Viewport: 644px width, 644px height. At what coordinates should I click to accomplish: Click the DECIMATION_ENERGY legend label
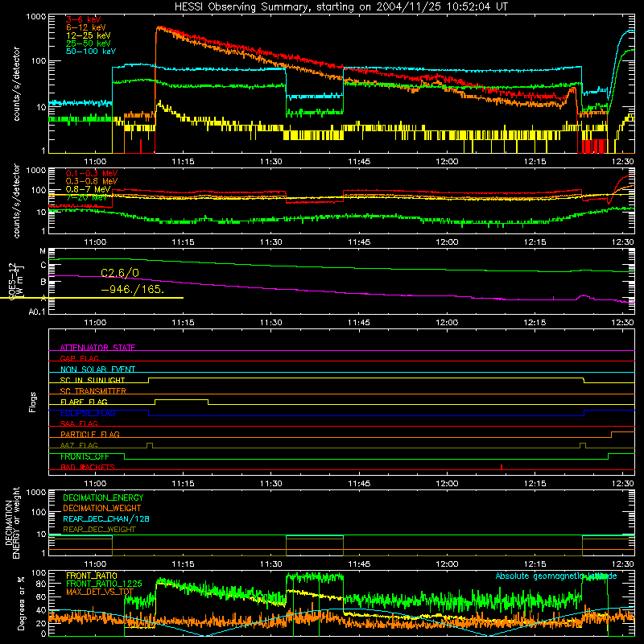(x=103, y=497)
